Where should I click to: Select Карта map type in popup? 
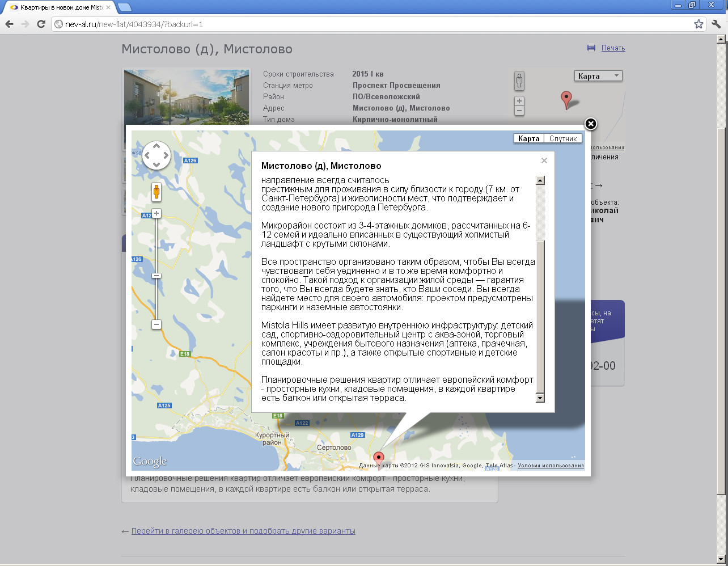(x=528, y=138)
